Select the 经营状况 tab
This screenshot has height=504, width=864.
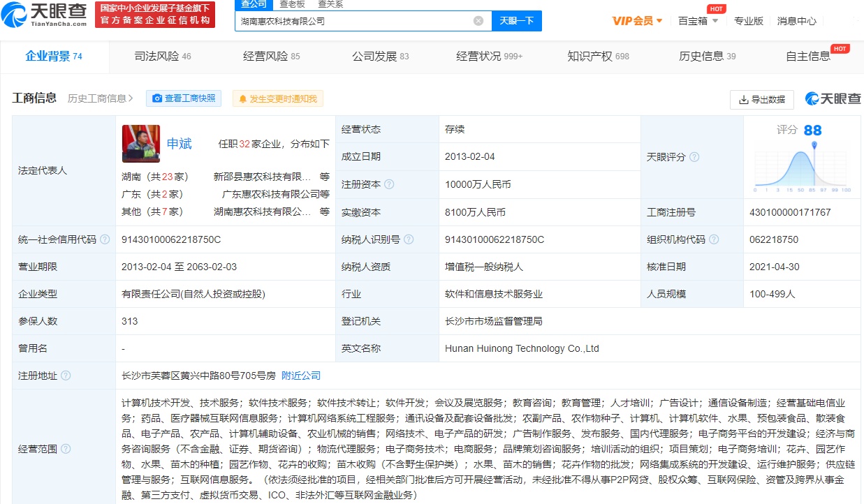(x=489, y=57)
